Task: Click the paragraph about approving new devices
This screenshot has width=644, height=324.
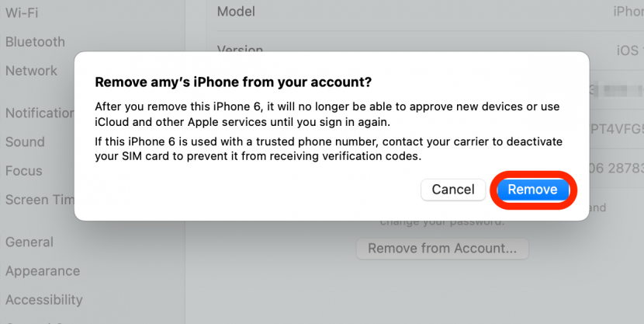Action: tap(326, 114)
